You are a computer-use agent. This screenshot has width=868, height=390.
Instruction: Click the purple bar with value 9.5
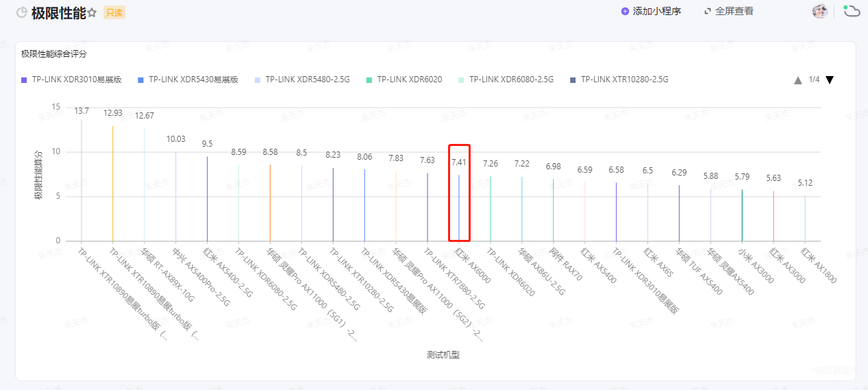[x=208, y=199]
